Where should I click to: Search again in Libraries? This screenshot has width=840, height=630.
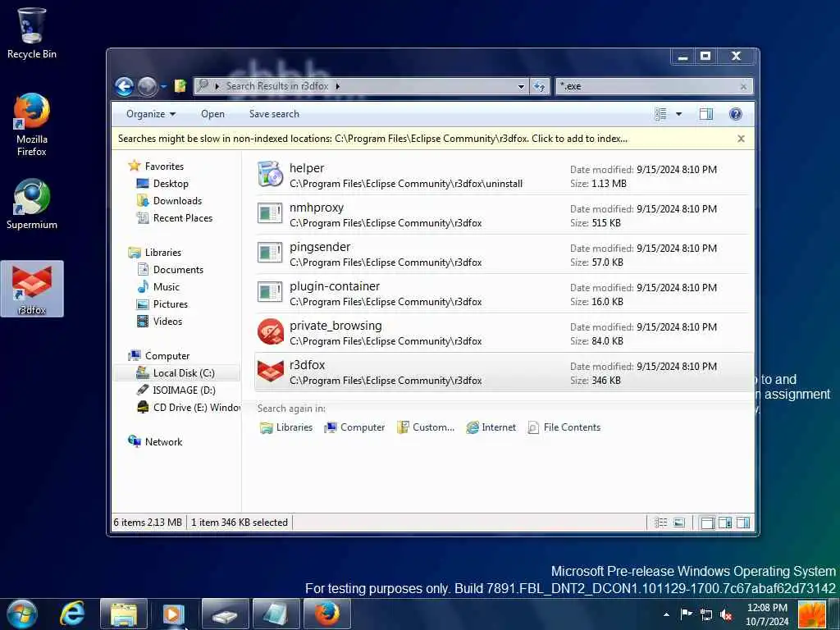(x=286, y=427)
